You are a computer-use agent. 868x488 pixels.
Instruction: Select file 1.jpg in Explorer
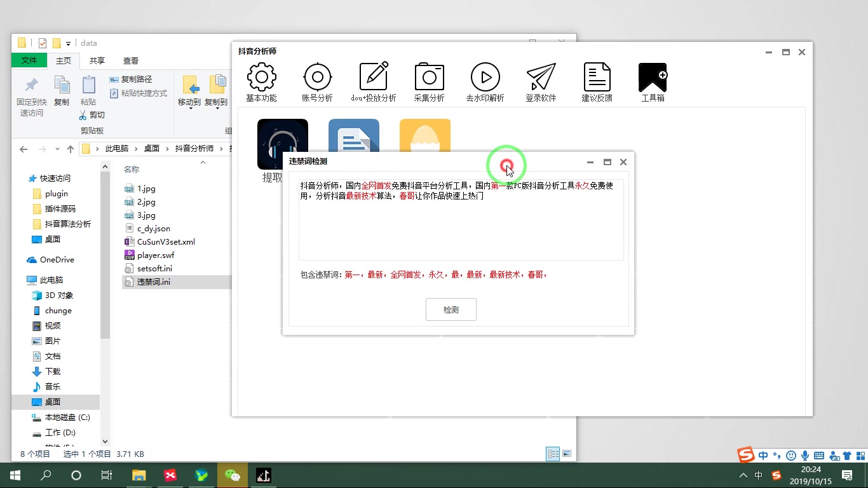[146, 188]
